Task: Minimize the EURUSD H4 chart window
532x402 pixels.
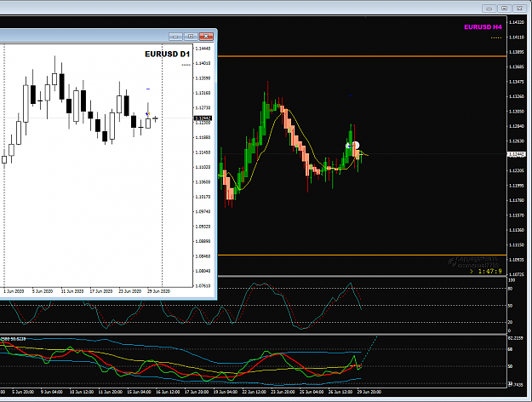Action: [x=489, y=9]
